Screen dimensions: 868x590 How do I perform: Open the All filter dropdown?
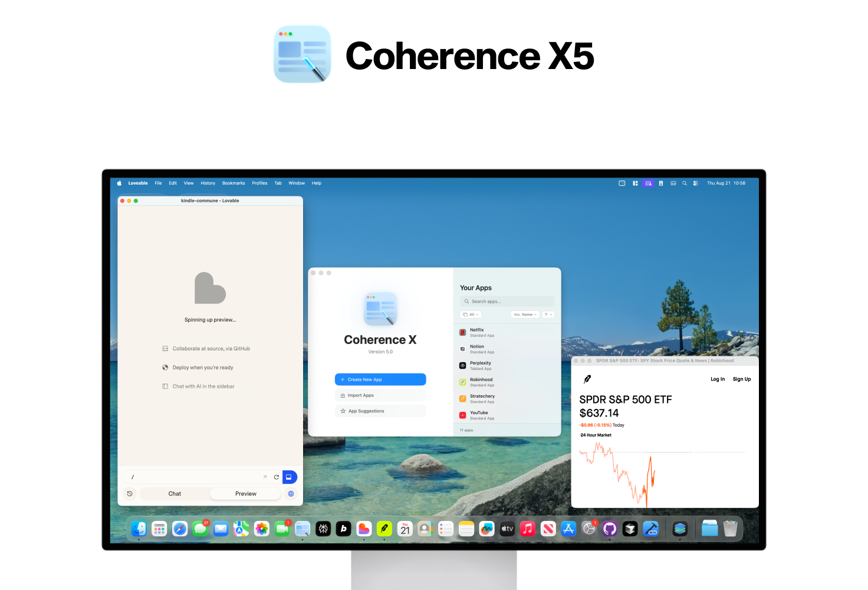[x=471, y=314]
